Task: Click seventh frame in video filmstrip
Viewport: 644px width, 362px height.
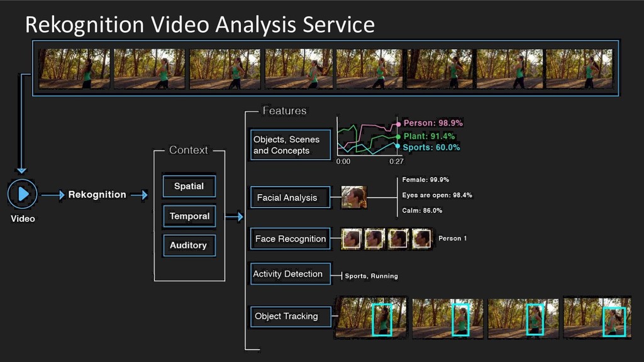Action: point(509,69)
